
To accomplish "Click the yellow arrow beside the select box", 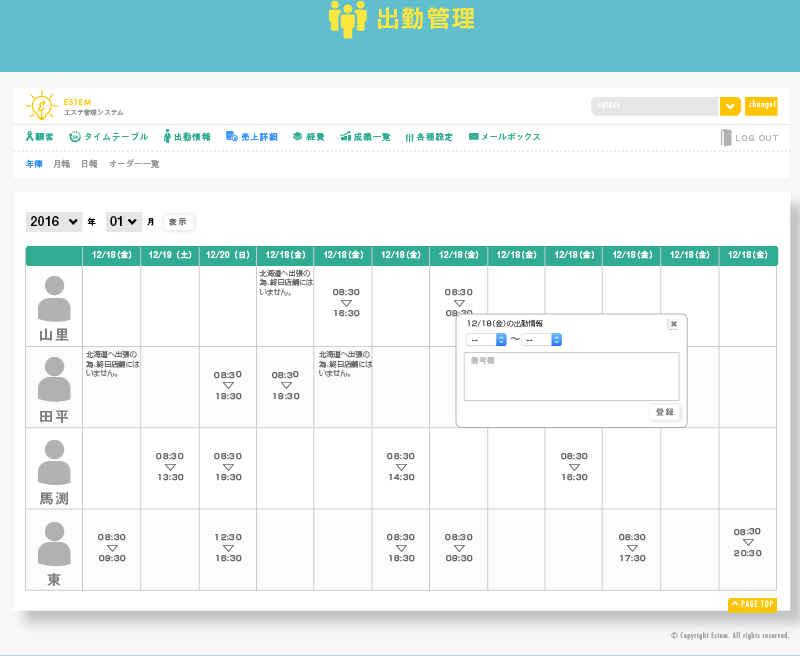I will point(730,105).
